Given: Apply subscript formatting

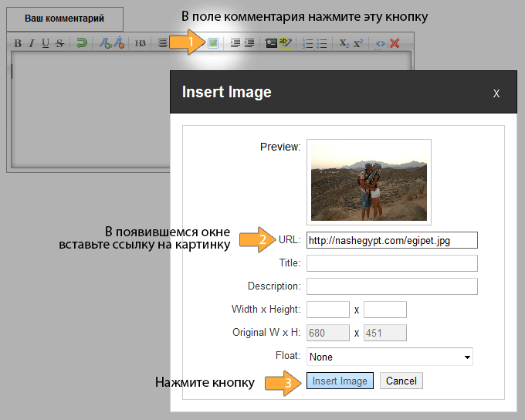Looking at the screenshot, I should pyautogui.click(x=344, y=43).
